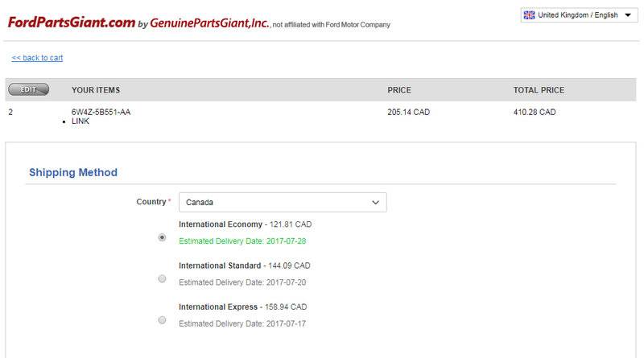Click the Shipping Method heading
The height and width of the screenshot is (358, 644).
[73, 172]
